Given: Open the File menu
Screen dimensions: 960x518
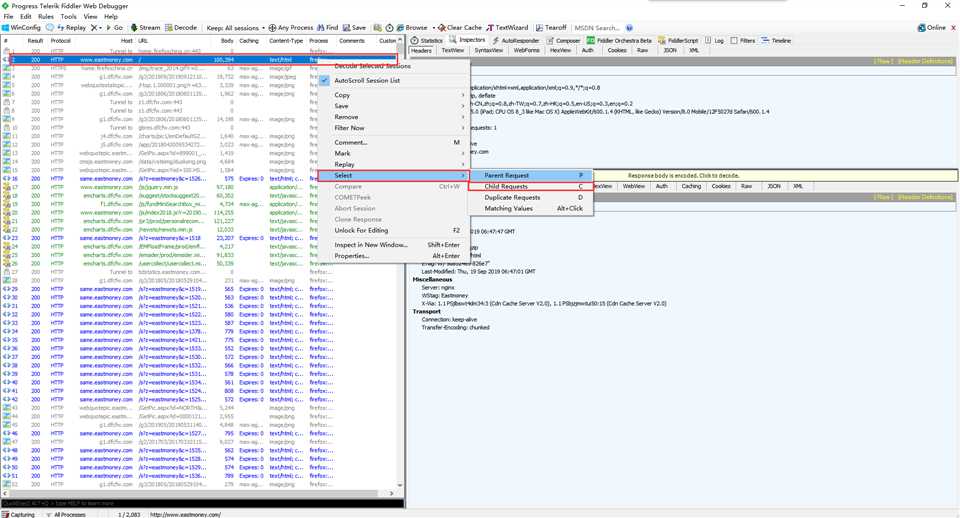Looking at the screenshot, I should click(9, 17).
